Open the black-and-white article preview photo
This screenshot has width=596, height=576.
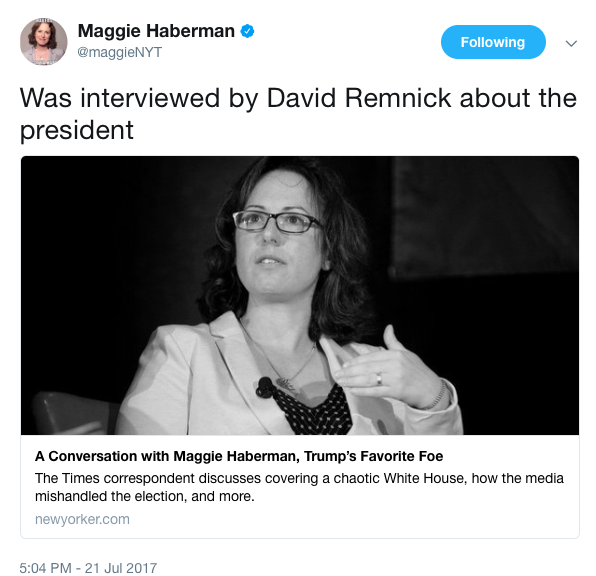(300, 295)
